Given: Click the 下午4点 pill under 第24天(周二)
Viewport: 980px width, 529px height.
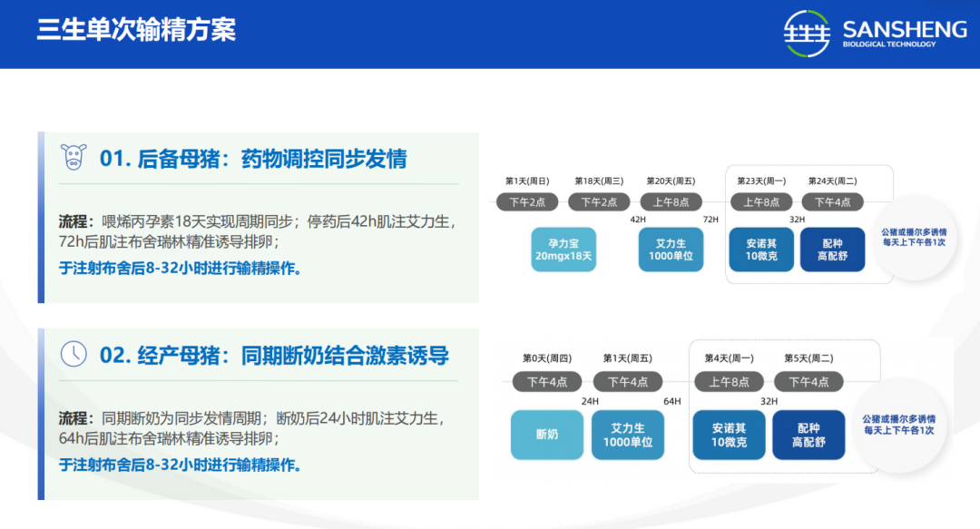Looking at the screenshot, I should [x=832, y=202].
